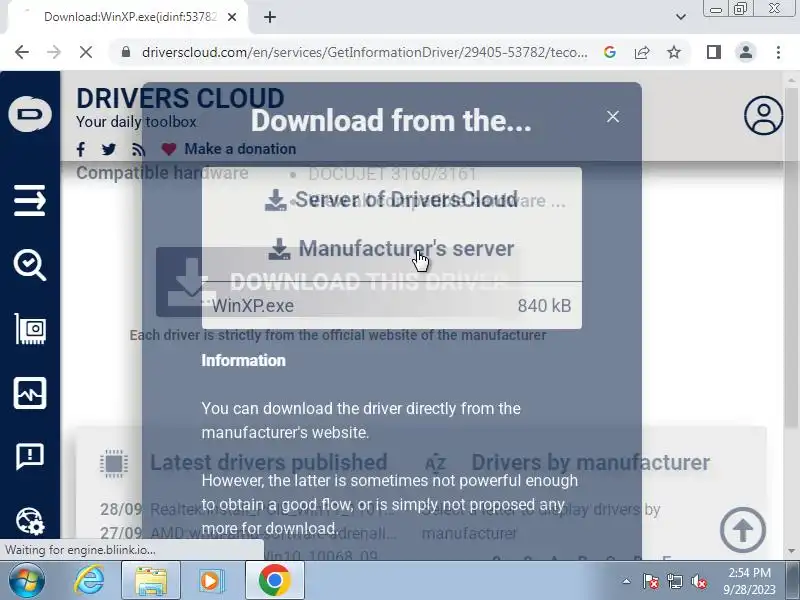Viewport: 800px width, 600px height.
Task: Click the Action Center flag icon
Action: tap(650, 581)
